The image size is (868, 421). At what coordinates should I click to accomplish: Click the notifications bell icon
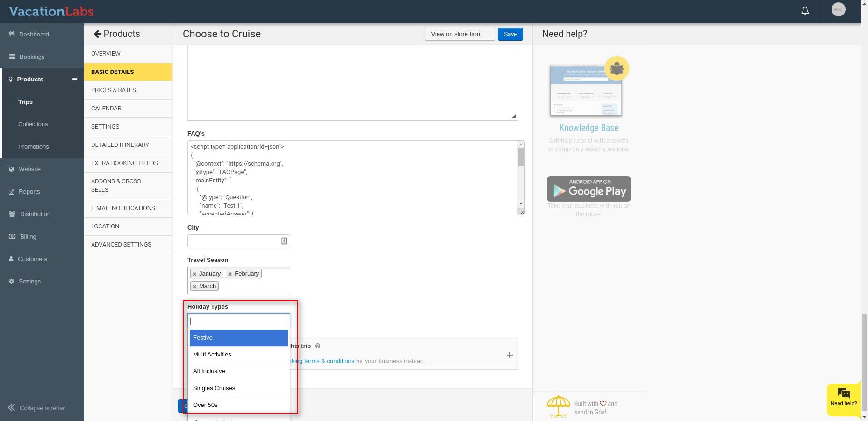point(805,11)
